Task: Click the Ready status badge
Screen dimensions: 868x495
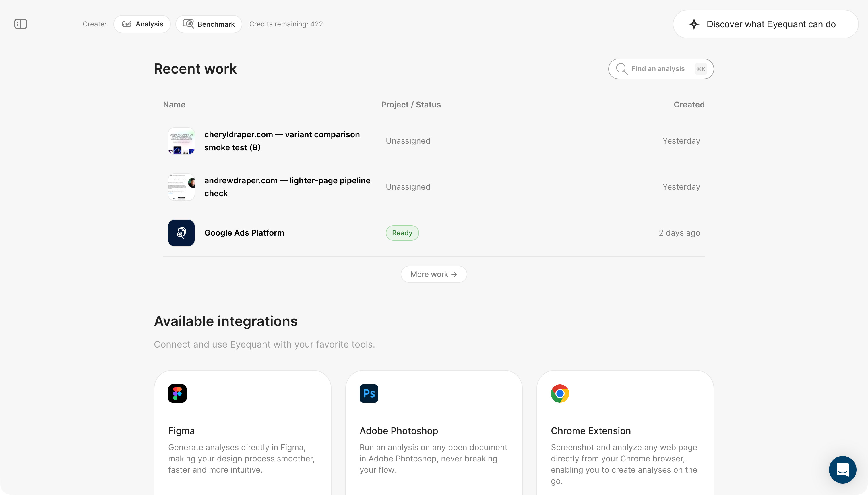Action: pos(402,233)
